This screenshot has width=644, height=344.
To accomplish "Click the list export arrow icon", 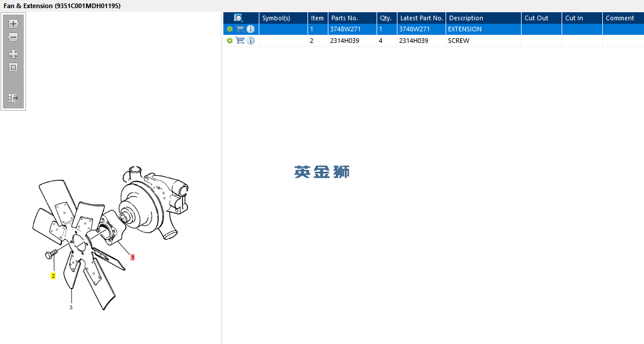I will 13,98.
